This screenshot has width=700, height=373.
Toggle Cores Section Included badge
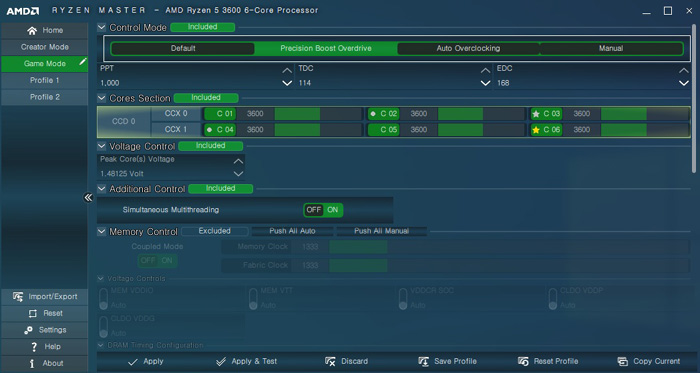(206, 98)
